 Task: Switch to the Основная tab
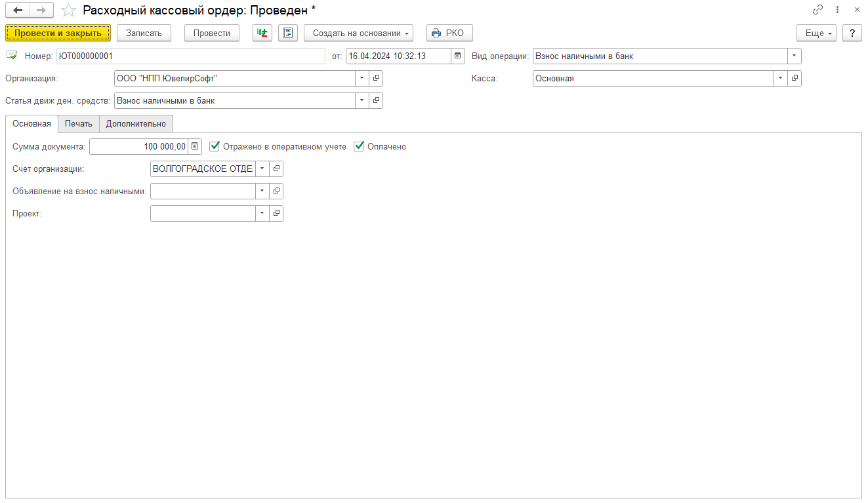click(x=31, y=124)
